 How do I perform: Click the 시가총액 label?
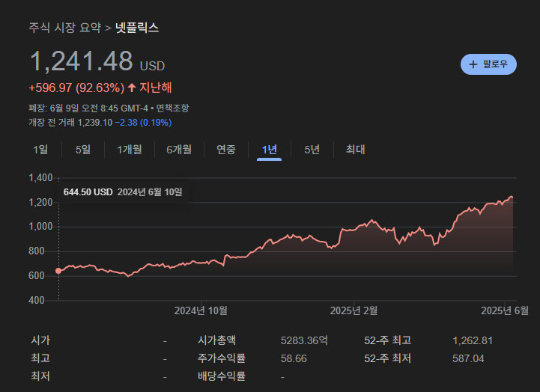point(216,340)
